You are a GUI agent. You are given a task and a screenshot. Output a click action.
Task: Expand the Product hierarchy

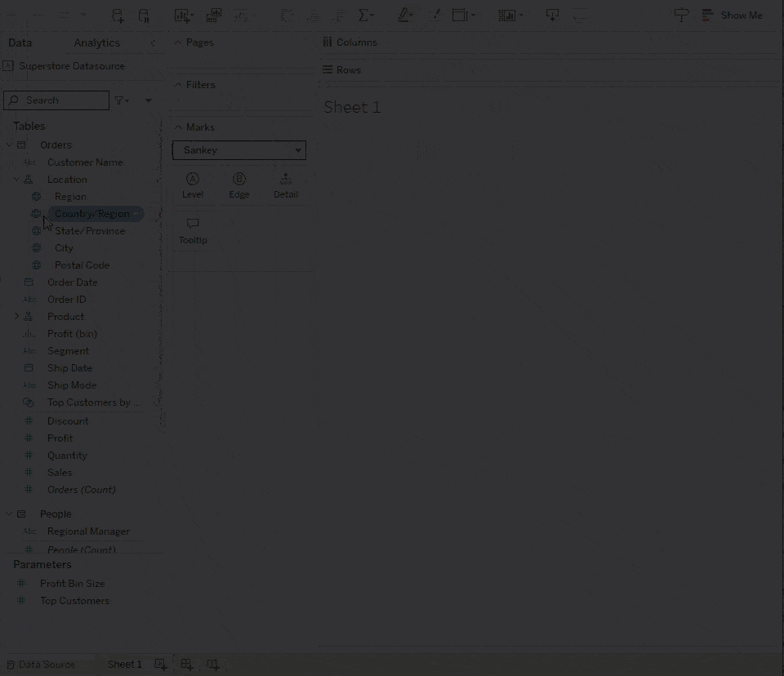(x=16, y=317)
